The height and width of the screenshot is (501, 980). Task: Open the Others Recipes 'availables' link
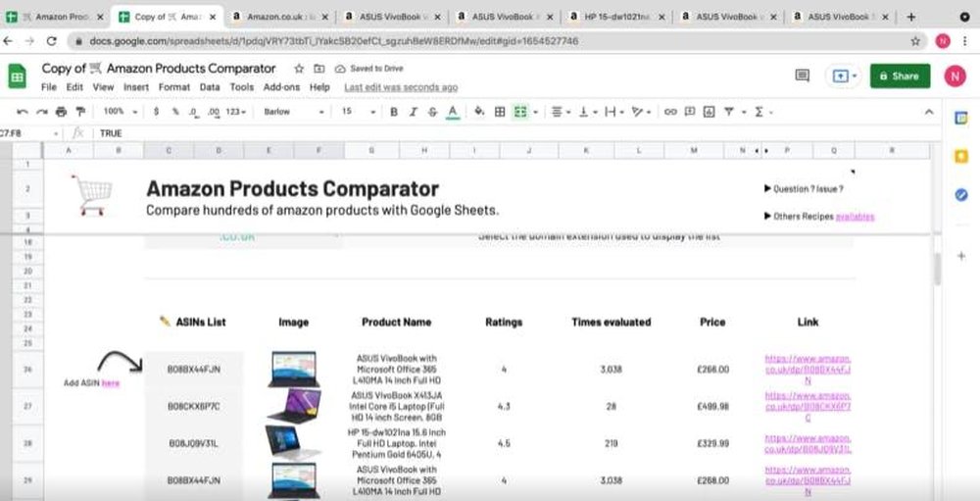point(855,217)
